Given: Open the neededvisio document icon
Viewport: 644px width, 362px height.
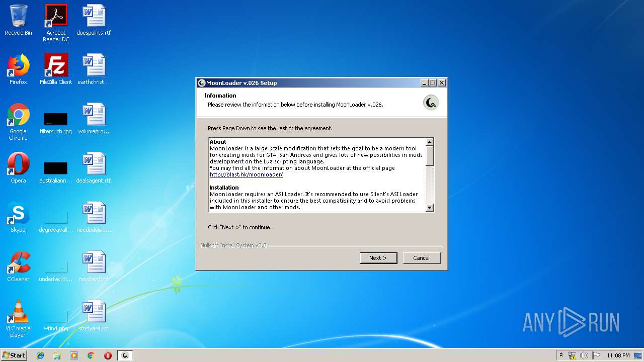Looking at the screenshot, I should tap(94, 217).
